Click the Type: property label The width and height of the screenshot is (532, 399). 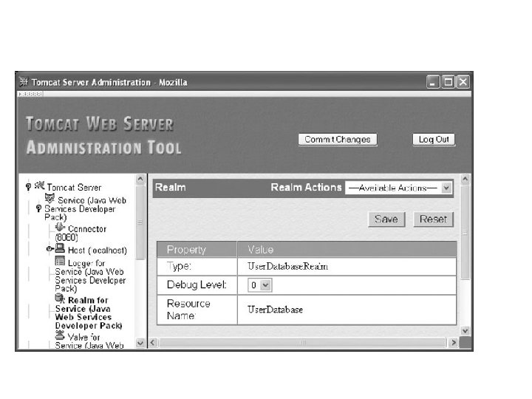tap(179, 266)
